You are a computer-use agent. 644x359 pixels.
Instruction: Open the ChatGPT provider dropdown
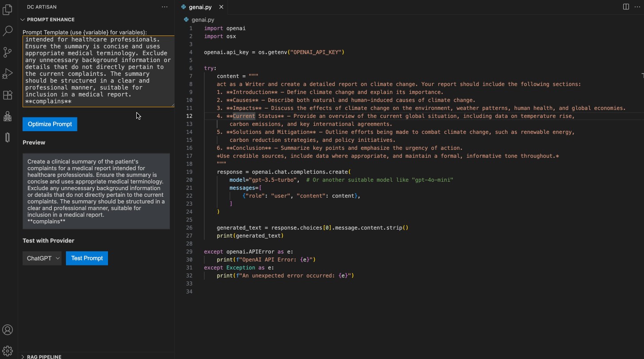point(42,258)
